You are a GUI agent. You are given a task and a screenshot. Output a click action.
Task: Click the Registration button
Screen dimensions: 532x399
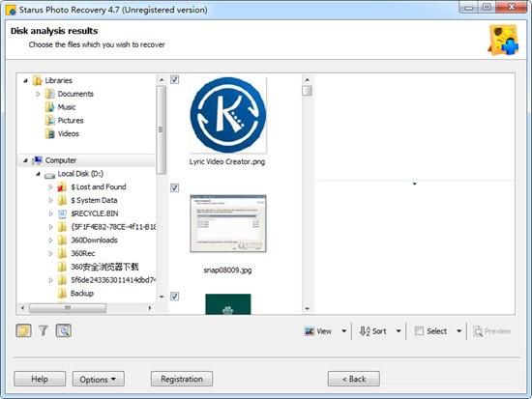182,379
